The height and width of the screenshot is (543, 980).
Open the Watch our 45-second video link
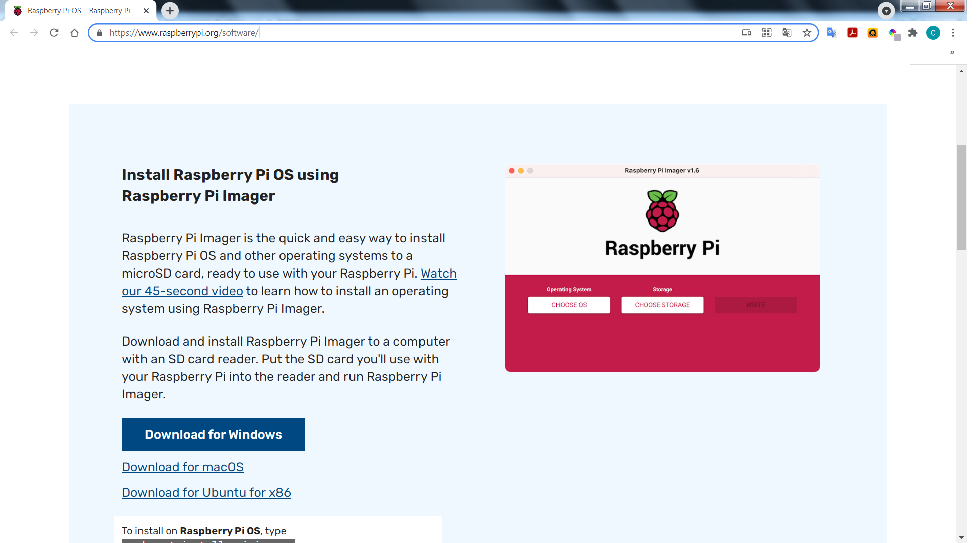pos(182,291)
